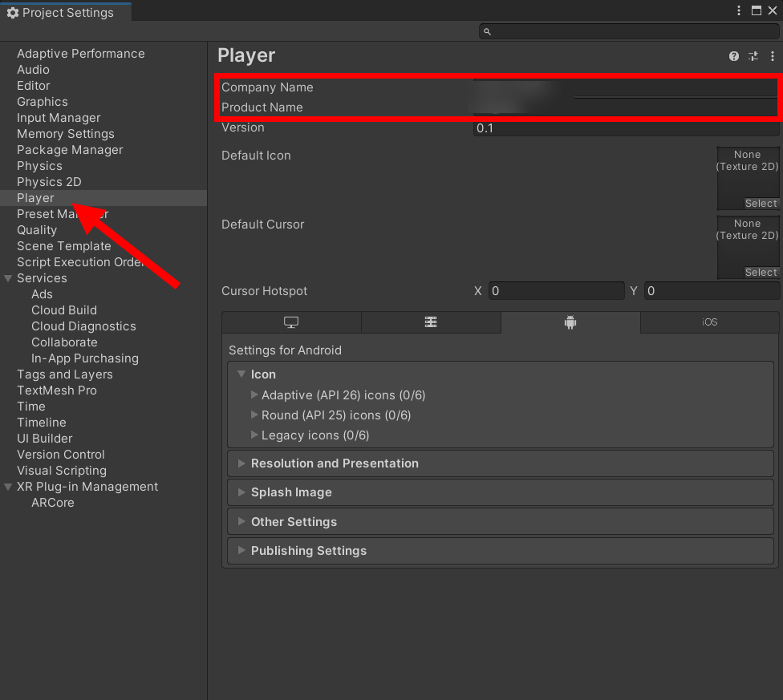Open the Editor settings

34,86
